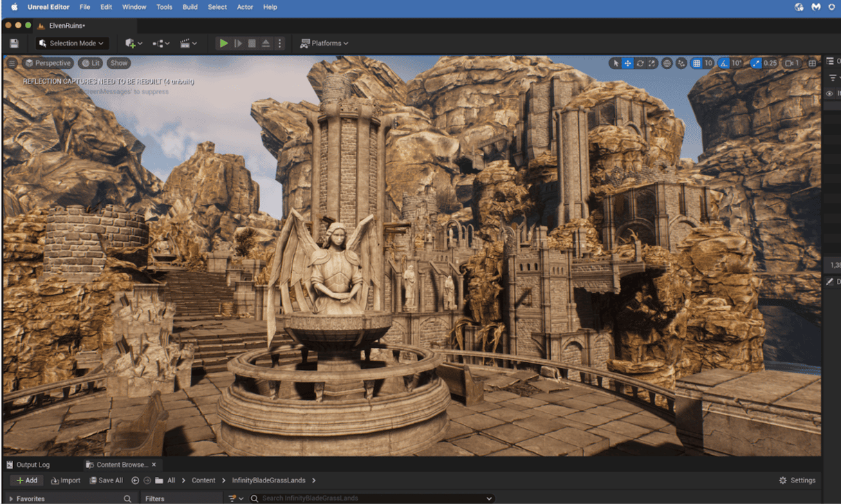Screen dimensions: 841x504
Task: Select the rotate gizmo tool
Action: click(x=640, y=64)
